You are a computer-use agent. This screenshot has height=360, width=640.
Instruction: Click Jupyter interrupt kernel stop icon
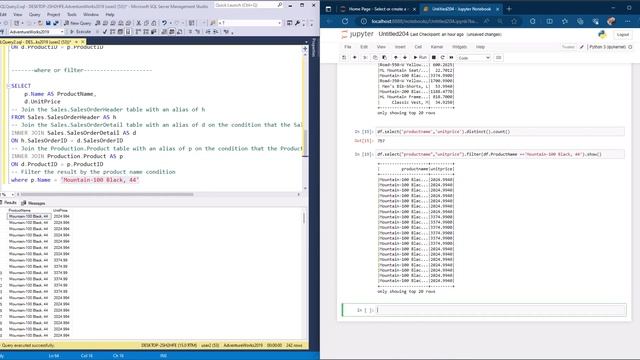(433, 58)
